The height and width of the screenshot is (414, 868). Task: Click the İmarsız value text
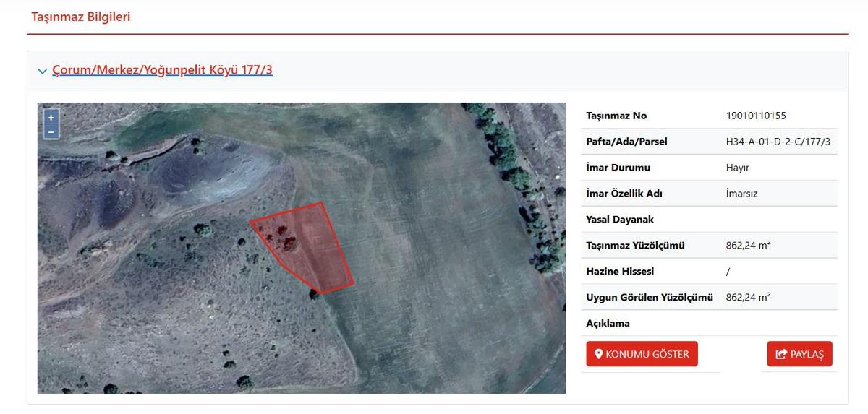pyautogui.click(x=741, y=194)
